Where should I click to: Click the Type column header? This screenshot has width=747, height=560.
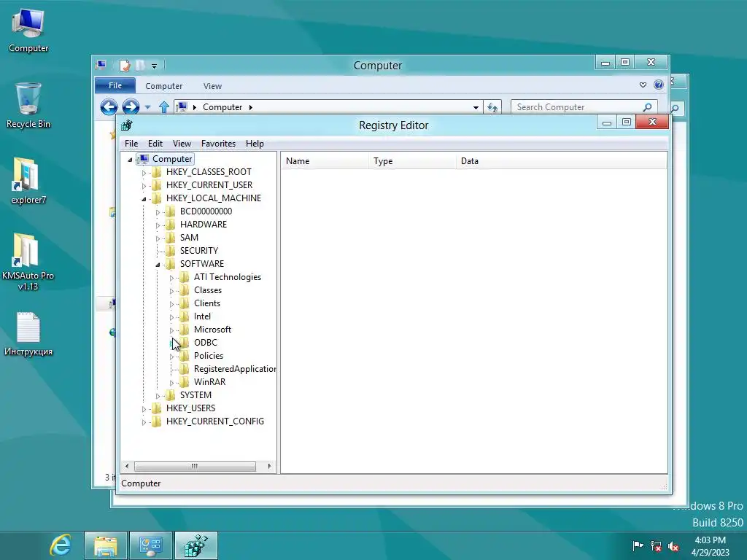pyautogui.click(x=412, y=161)
